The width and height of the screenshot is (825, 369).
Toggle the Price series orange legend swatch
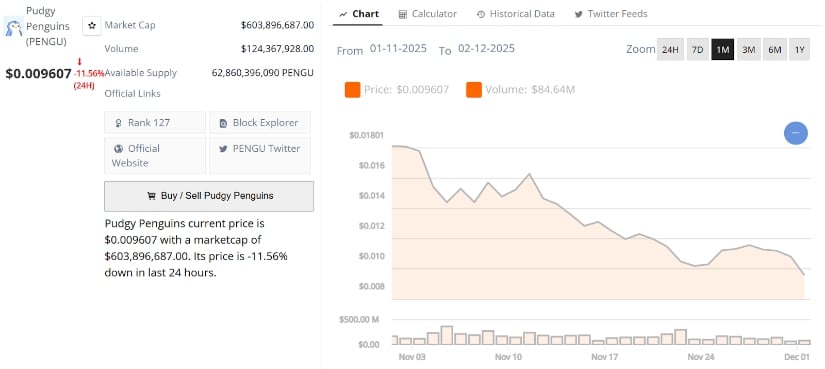click(x=353, y=89)
